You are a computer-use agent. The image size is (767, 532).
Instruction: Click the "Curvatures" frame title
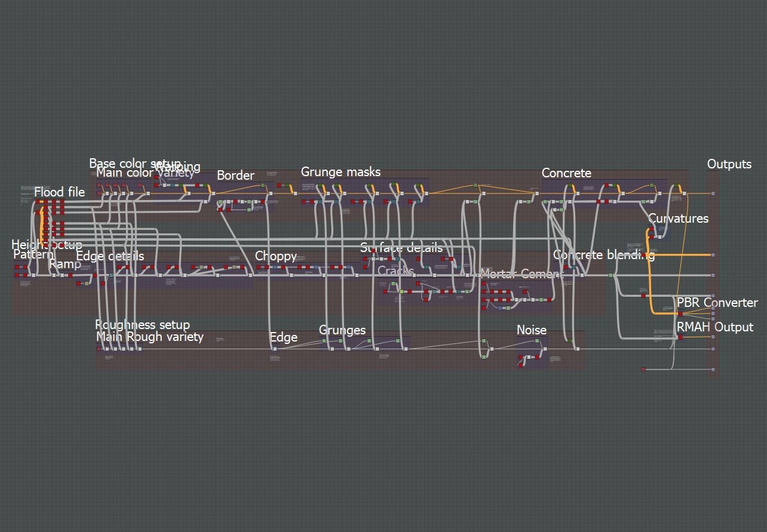coord(678,219)
